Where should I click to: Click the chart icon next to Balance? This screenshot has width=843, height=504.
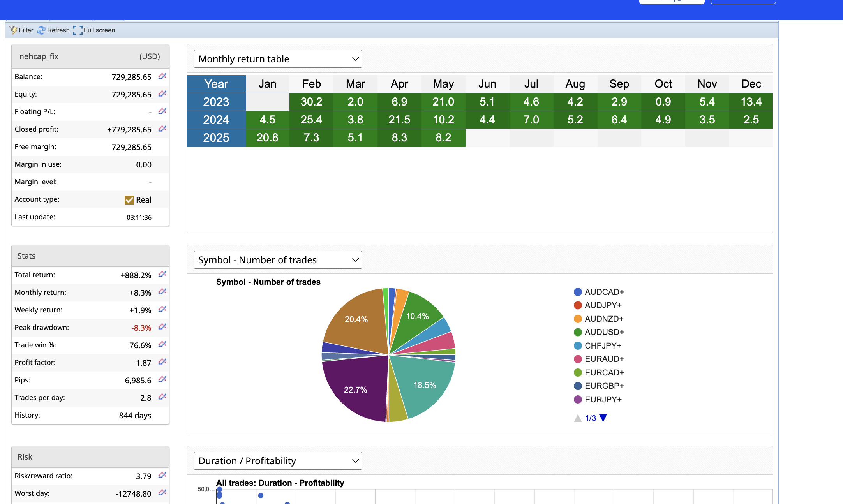click(x=162, y=76)
